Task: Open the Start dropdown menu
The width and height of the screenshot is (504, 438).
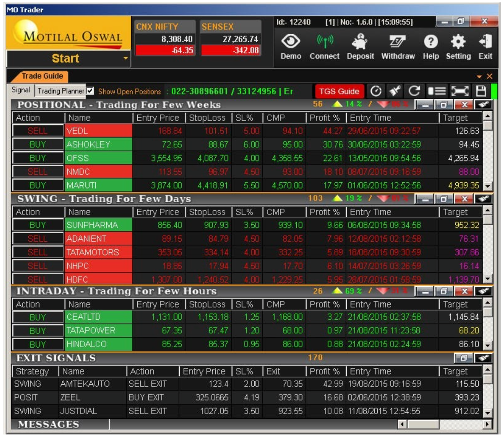Action: coord(126,59)
